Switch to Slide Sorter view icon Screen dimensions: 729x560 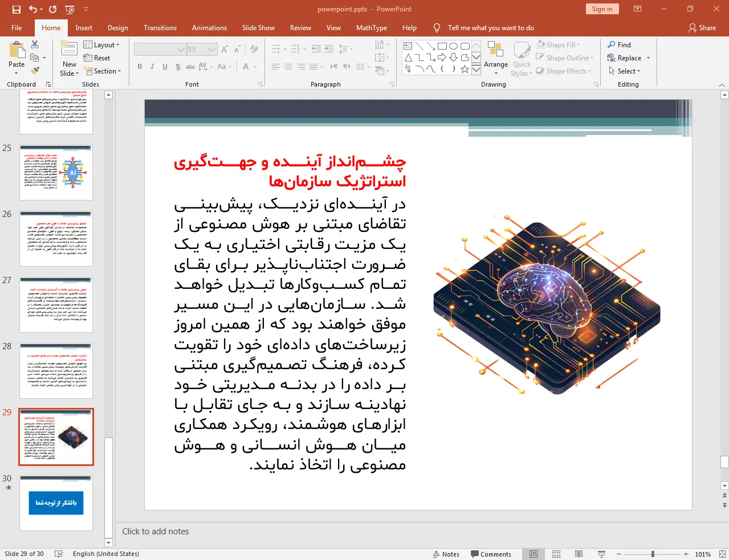coord(556,554)
